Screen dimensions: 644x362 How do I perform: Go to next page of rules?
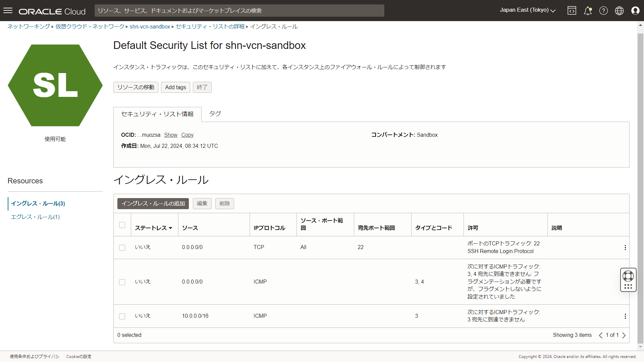pos(624,335)
